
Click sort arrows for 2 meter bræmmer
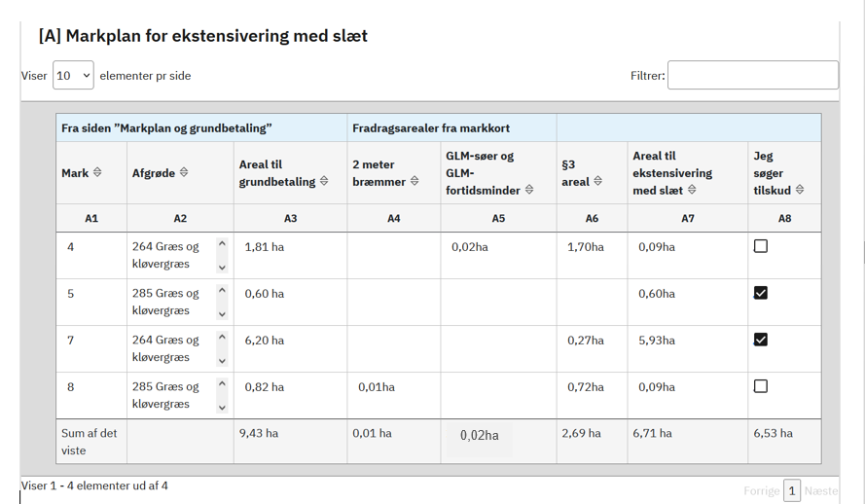click(414, 182)
